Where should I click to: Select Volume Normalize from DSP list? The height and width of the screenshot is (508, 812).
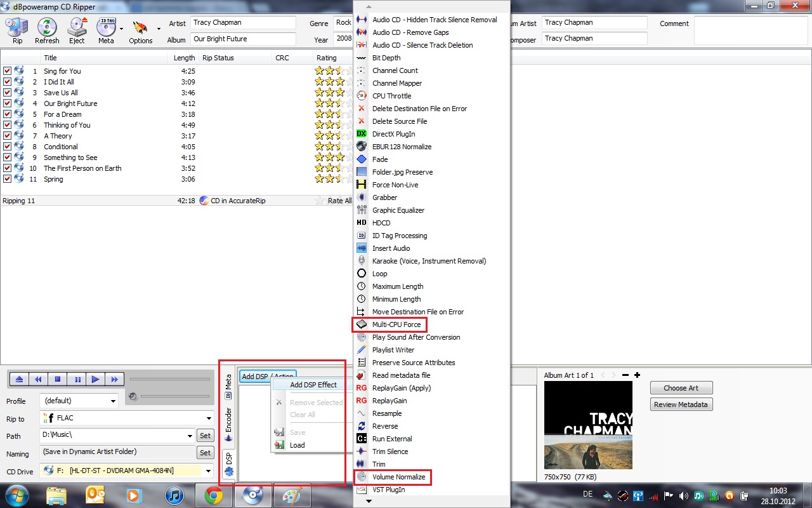coord(398,477)
